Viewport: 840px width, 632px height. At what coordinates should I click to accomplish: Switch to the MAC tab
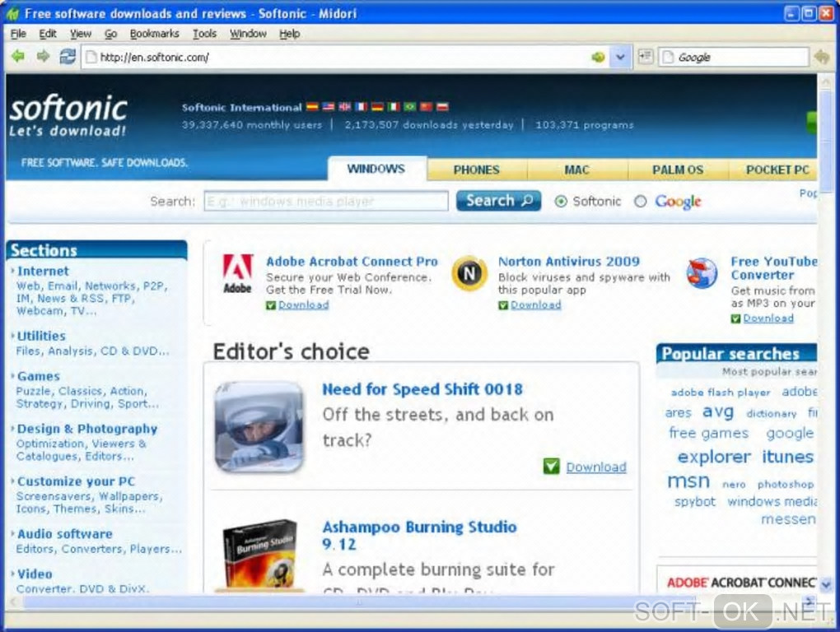point(576,170)
